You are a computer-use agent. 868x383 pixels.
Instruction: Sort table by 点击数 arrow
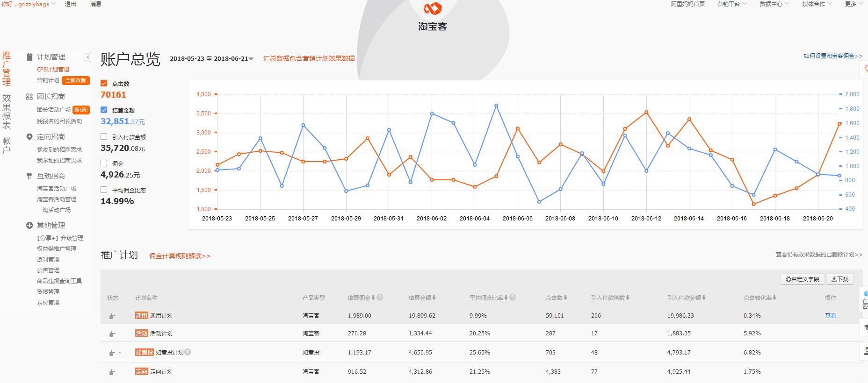tap(565, 298)
